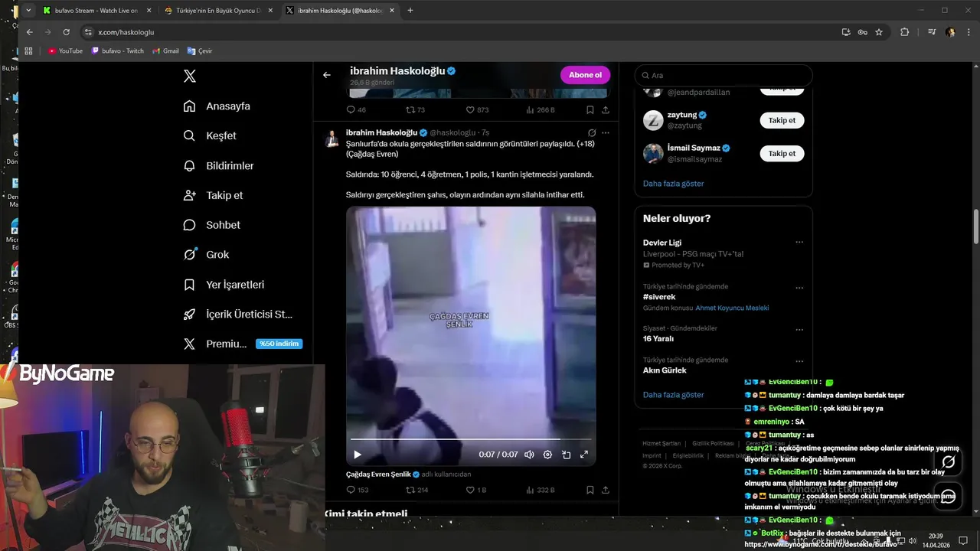Like the post with 1 B likes
Viewport: 980px width, 551px height.
pyautogui.click(x=475, y=490)
